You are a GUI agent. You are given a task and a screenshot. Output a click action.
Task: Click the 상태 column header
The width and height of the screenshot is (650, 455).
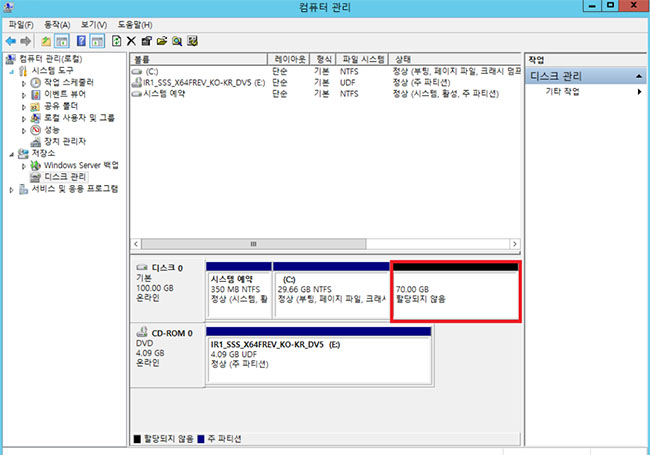(454, 59)
